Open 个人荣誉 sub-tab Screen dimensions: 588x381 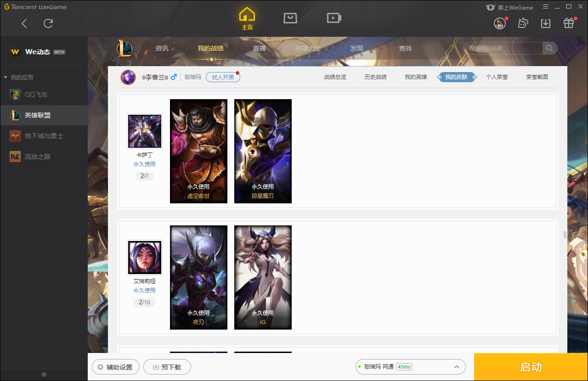coord(497,77)
